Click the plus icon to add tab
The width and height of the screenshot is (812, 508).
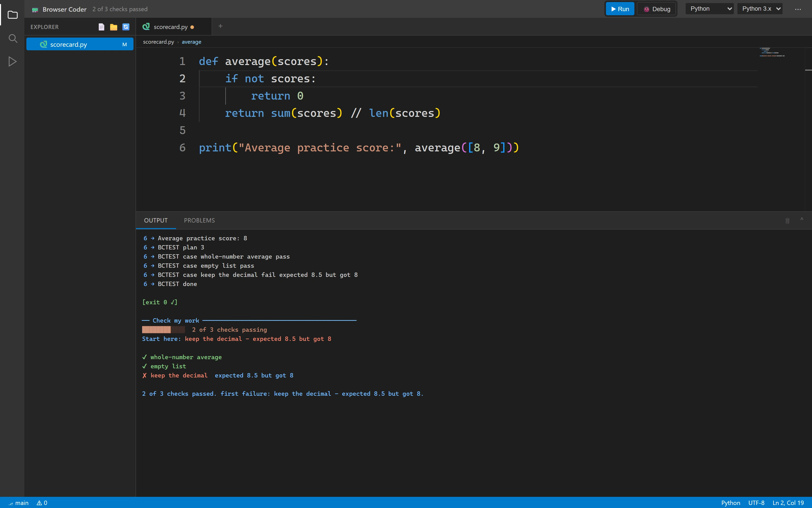pos(220,26)
